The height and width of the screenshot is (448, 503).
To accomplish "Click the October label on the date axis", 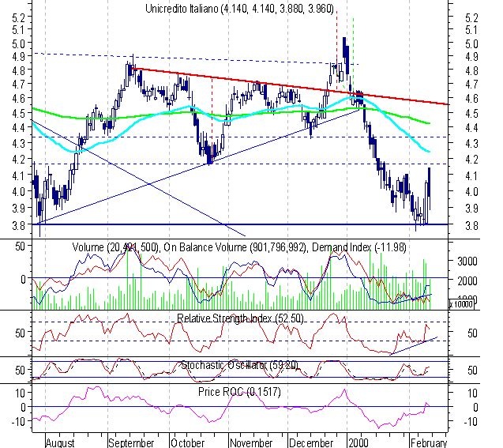I will (187, 443).
